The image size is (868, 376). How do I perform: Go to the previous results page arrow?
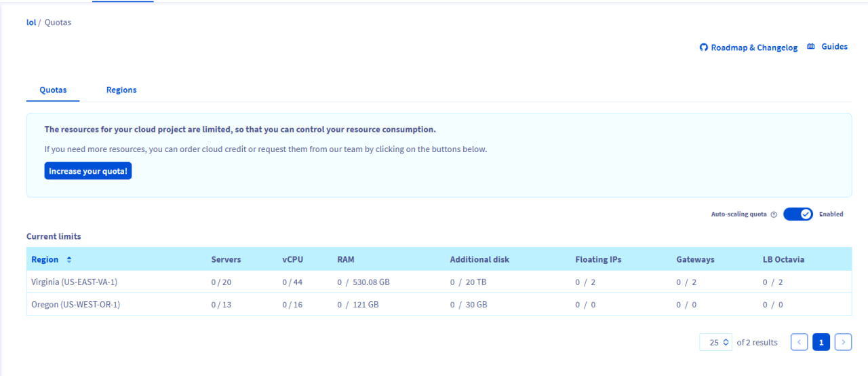click(x=800, y=342)
